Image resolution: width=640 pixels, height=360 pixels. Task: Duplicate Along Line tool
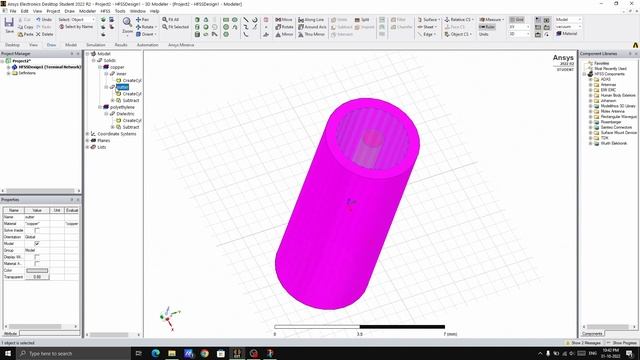(311, 20)
